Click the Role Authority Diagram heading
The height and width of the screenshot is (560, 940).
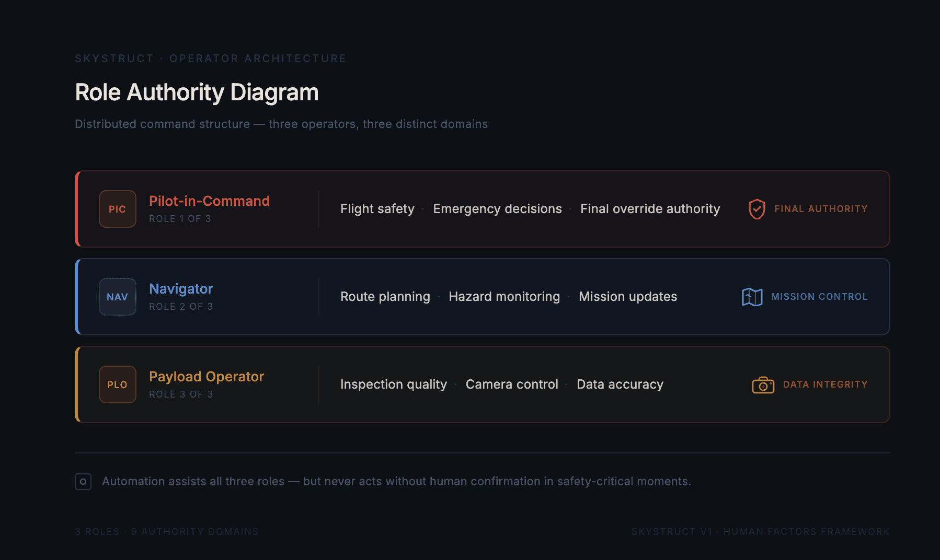tap(197, 92)
